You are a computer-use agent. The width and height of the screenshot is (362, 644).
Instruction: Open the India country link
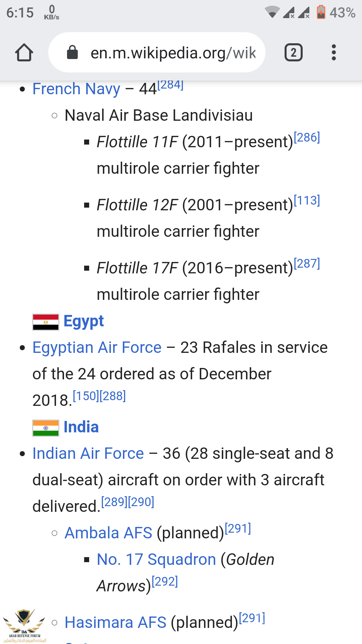click(x=81, y=427)
